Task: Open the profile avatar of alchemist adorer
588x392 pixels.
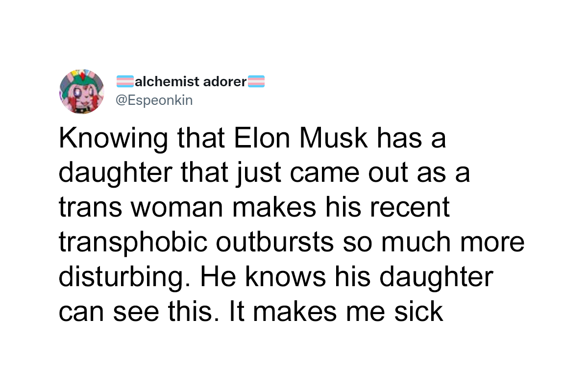Action: [x=82, y=91]
